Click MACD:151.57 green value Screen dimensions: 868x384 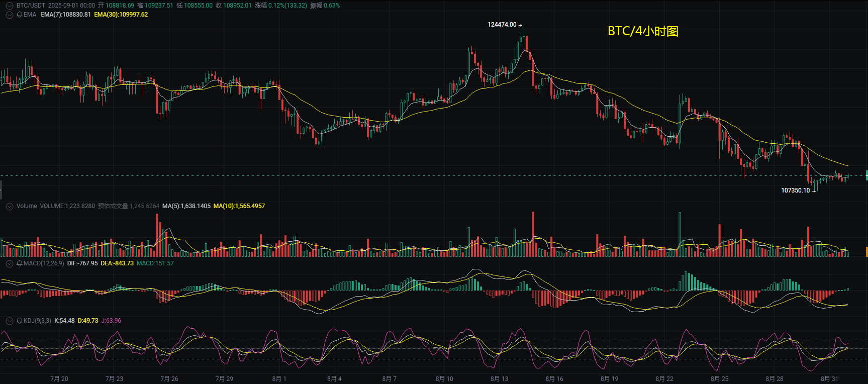(155, 263)
